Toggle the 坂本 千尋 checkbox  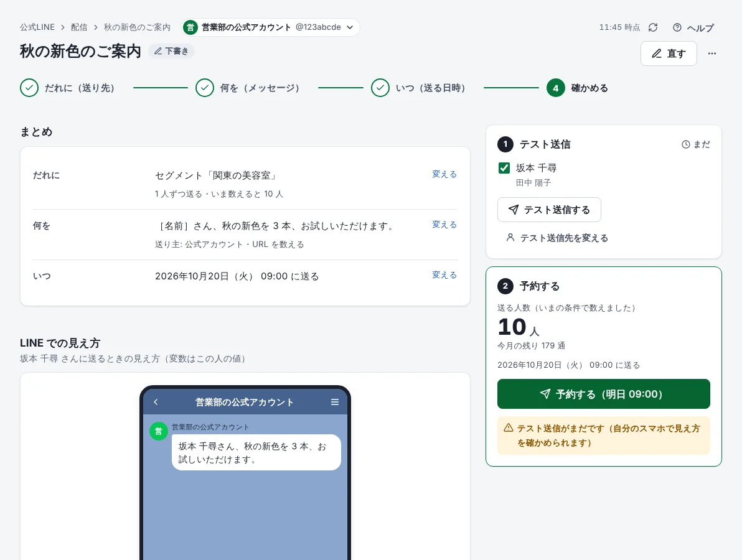pyautogui.click(x=504, y=168)
